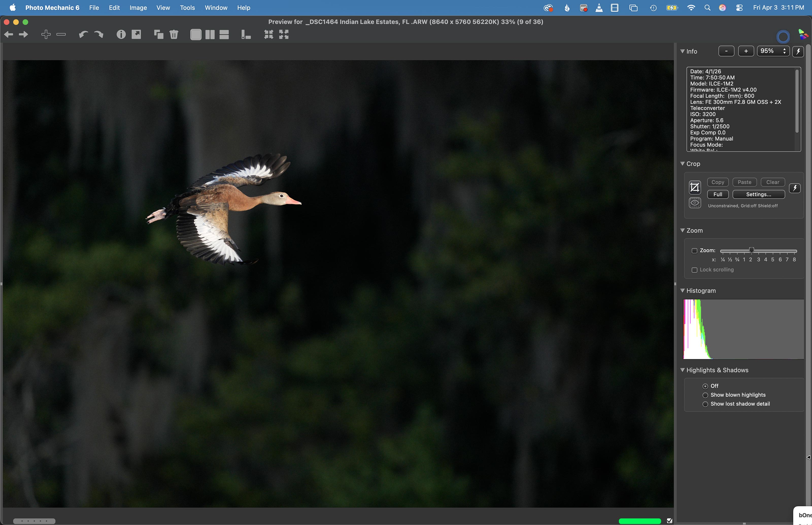This screenshot has width=812, height=525.
Task: Click the Zoom slider handle
Action: (751, 250)
